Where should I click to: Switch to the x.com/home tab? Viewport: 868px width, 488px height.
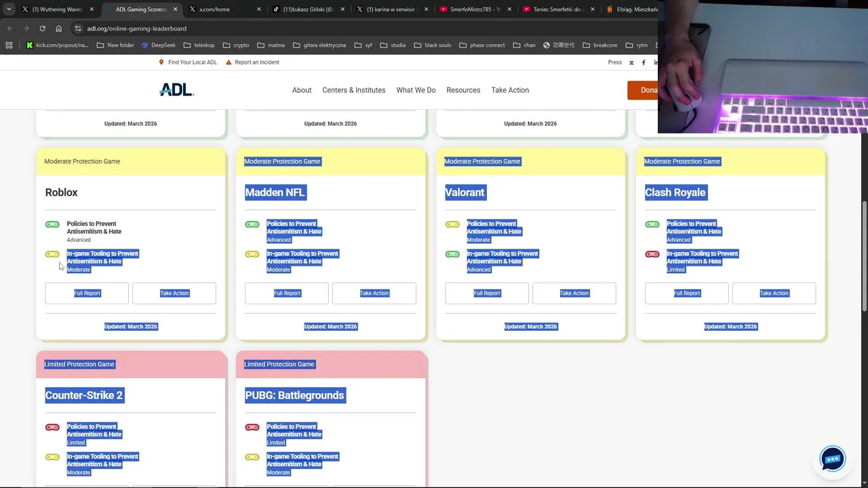point(224,9)
